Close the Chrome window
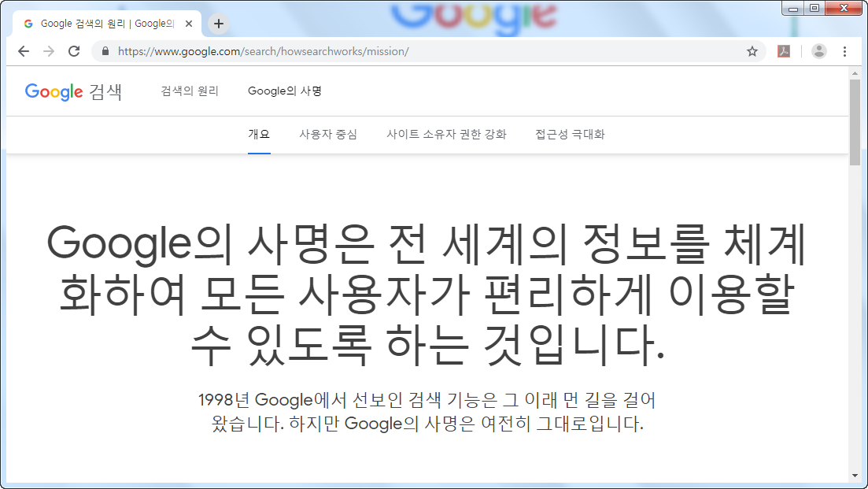Viewport: 868px width, 489px height. pos(844,9)
